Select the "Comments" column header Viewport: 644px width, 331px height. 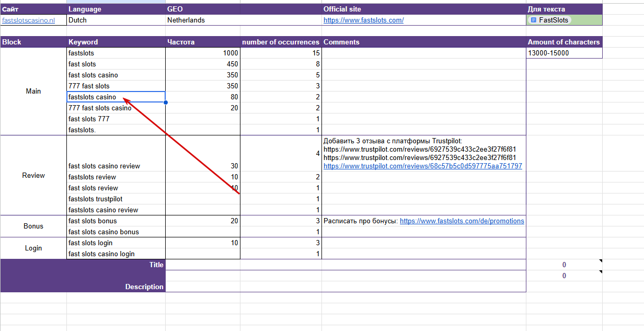point(424,42)
